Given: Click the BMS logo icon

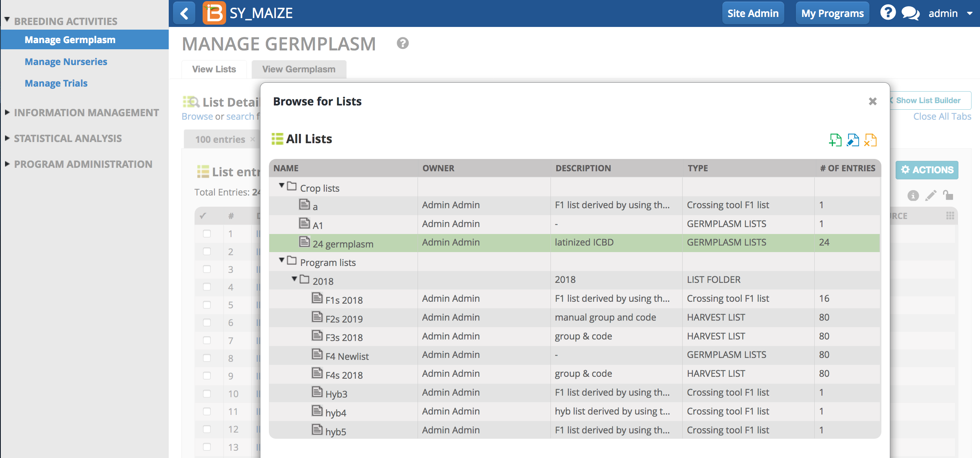Looking at the screenshot, I should point(214,13).
